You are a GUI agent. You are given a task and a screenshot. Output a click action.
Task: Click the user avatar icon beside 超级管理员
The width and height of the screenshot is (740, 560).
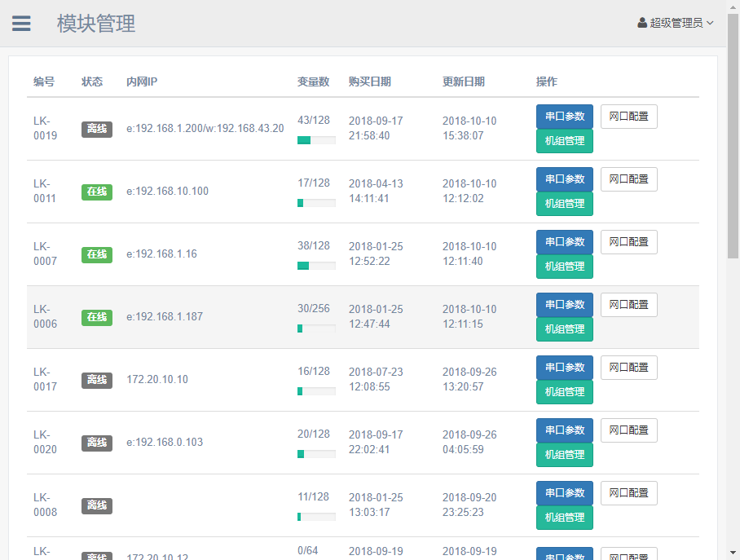(x=642, y=23)
